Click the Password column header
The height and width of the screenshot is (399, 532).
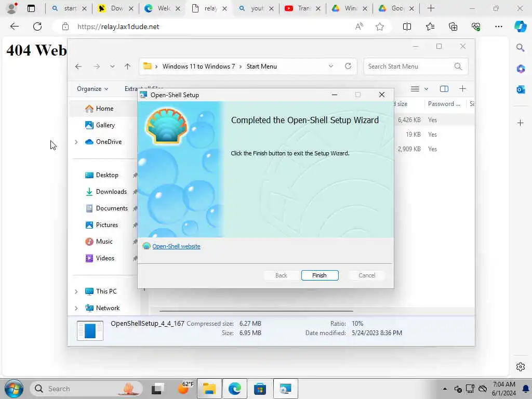[x=444, y=104]
